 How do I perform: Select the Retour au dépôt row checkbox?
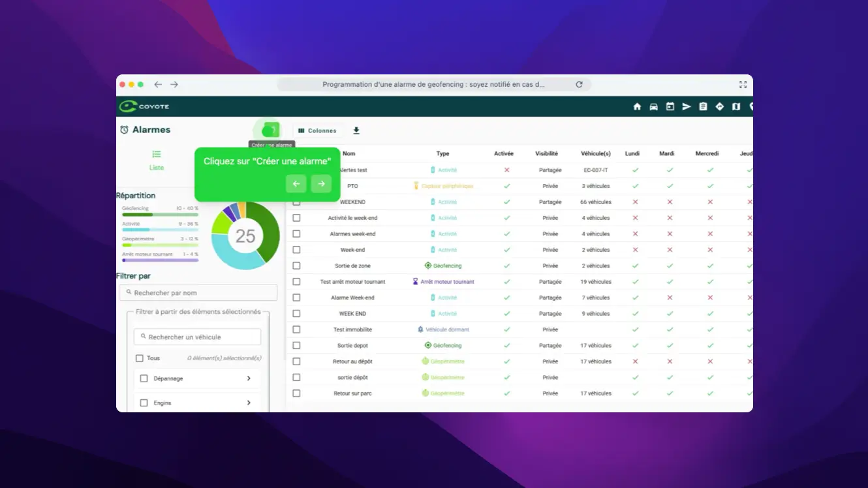coord(296,361)
